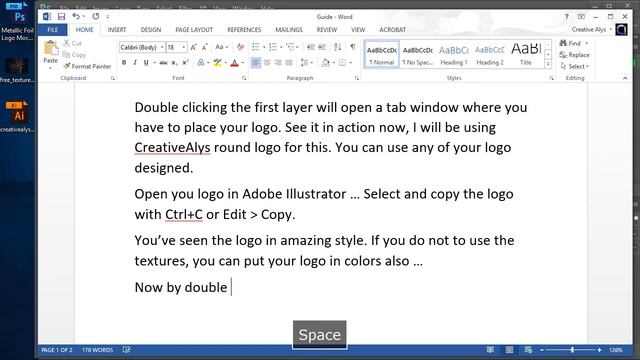The image size is (640, 360).
Task: Click the Undo arrow icon
Action: pos(76,16)
